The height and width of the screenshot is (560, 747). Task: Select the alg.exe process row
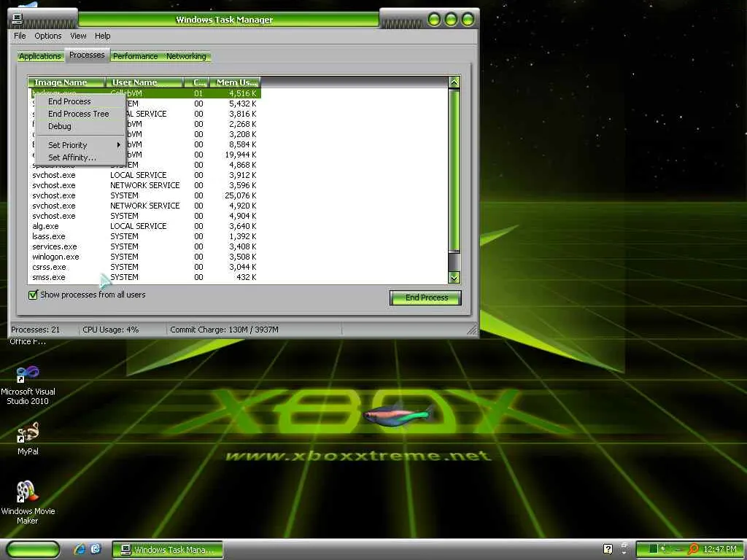point(144,226)
